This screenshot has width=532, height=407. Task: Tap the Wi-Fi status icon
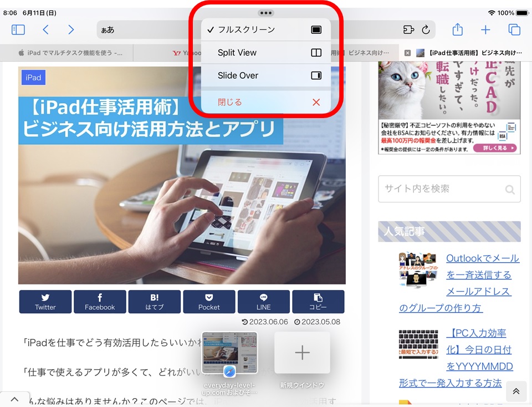(492, 13)
